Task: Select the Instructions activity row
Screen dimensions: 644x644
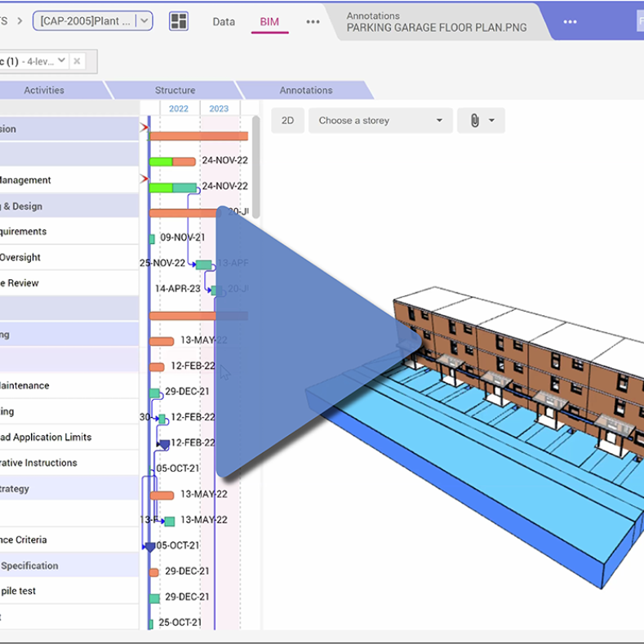Action: pyautogui.click(x=69, y=463)
